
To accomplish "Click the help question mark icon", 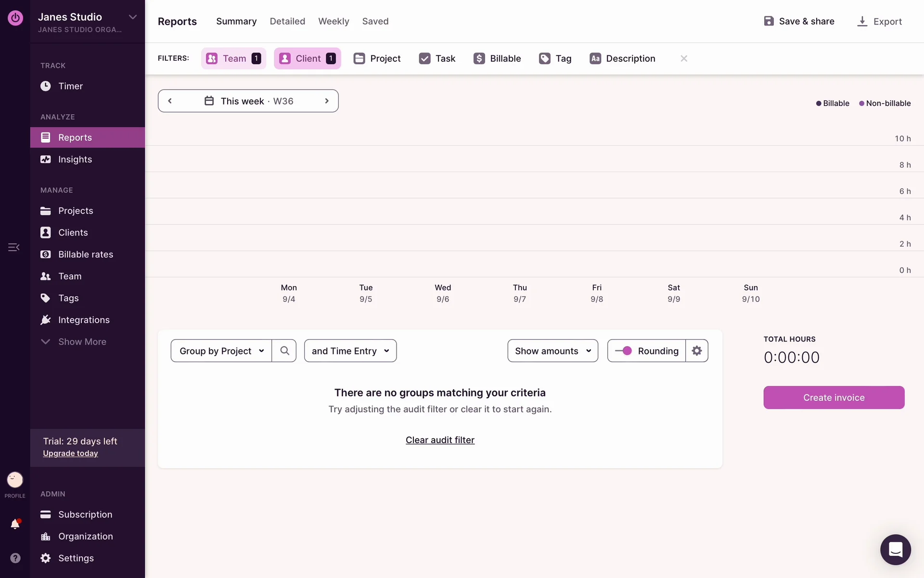I will [15, 558].
